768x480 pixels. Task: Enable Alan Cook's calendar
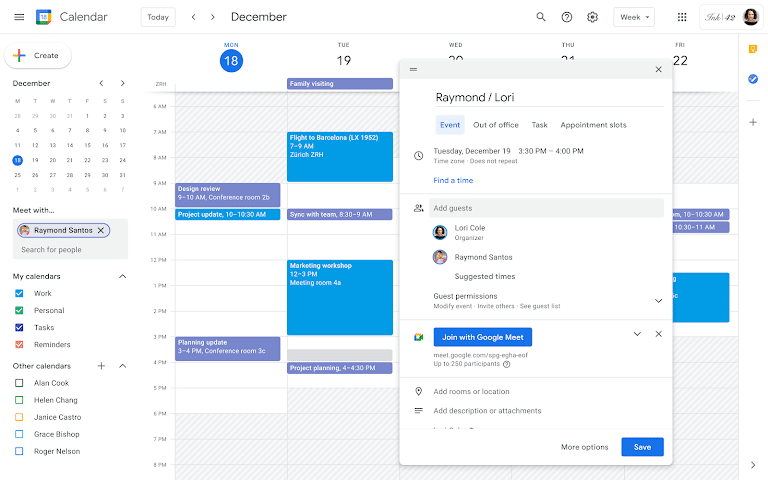[19, 383]
